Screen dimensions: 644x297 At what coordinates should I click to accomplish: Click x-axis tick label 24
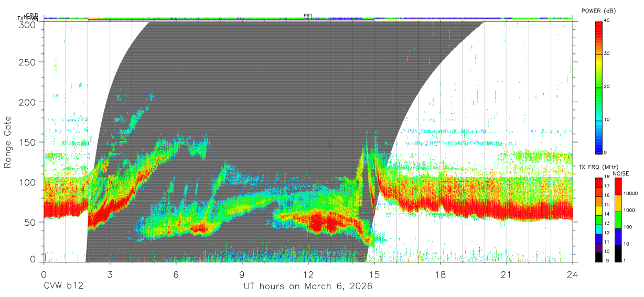tap(572, 274)
